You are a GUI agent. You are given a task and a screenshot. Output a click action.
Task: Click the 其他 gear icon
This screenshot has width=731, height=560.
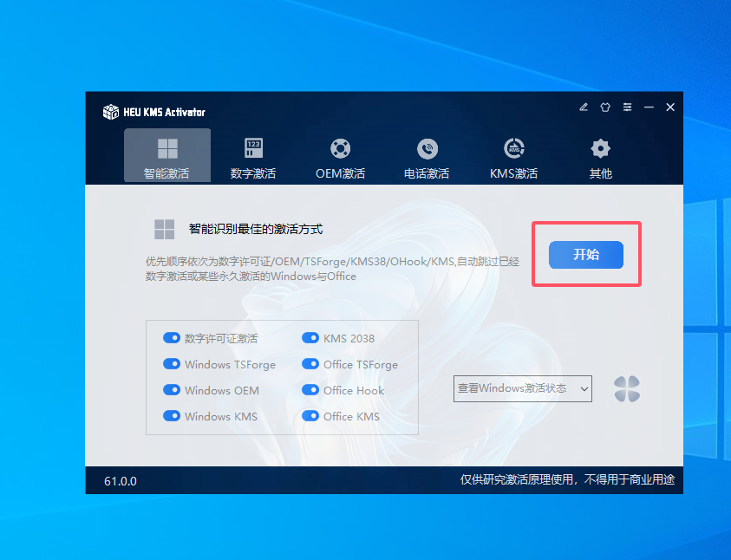click(600, 148)
